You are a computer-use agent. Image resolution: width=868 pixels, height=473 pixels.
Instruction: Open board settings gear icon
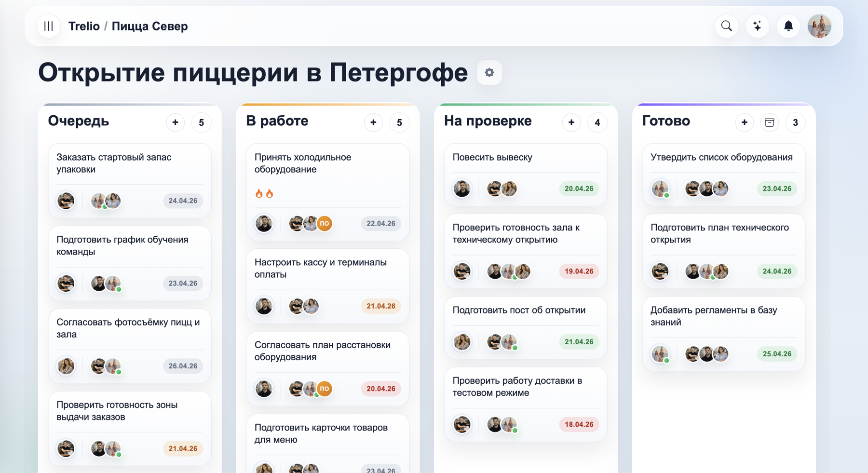(489, 73)
